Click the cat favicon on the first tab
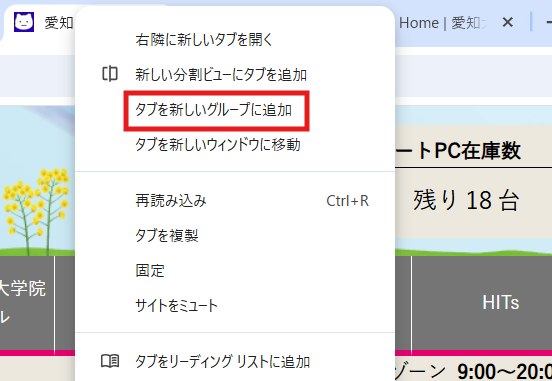This screenshot has width=552, height=381. point(24,22)
